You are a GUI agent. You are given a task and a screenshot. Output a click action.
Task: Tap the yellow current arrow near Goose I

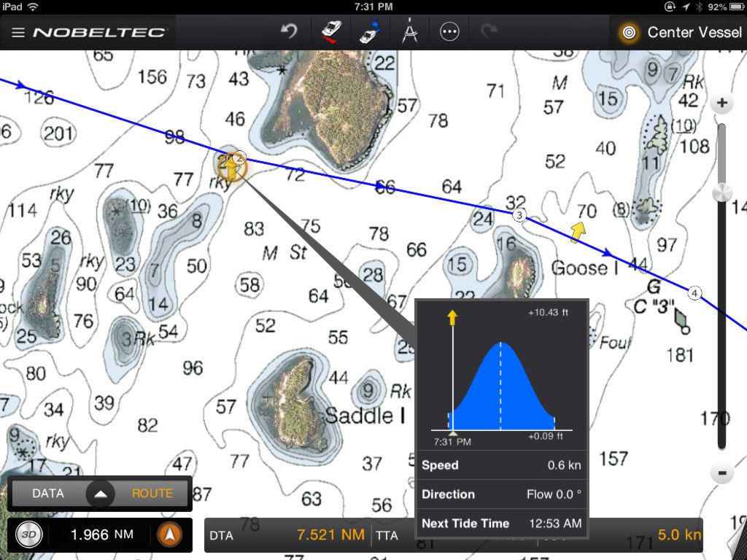click(578, 232)
